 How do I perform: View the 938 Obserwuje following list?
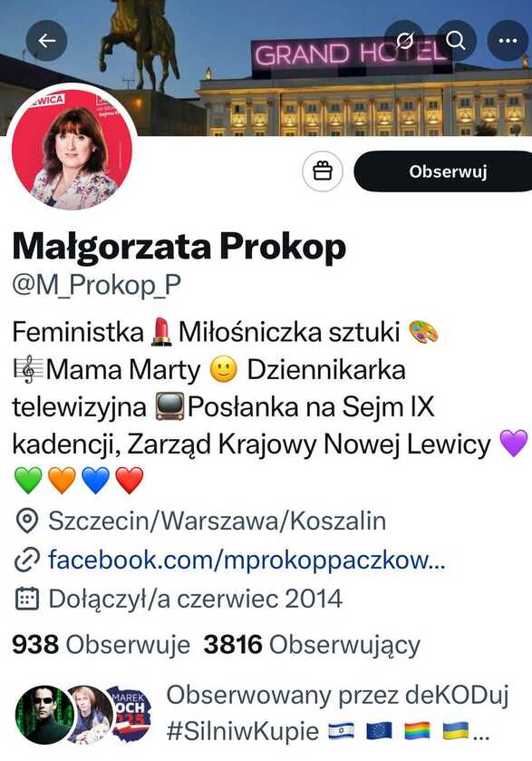[101, 645]
